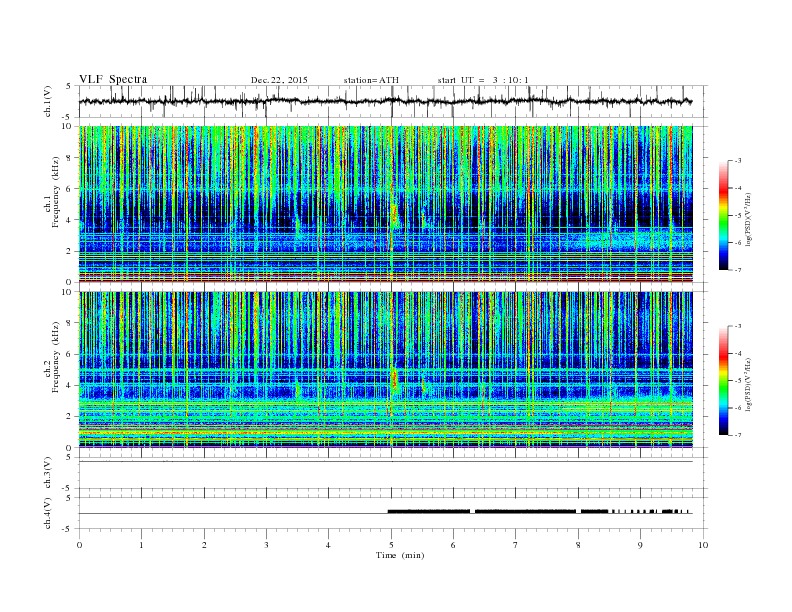
Task: Click the ch.4 black pulse band
Action: tap(539, 512)
